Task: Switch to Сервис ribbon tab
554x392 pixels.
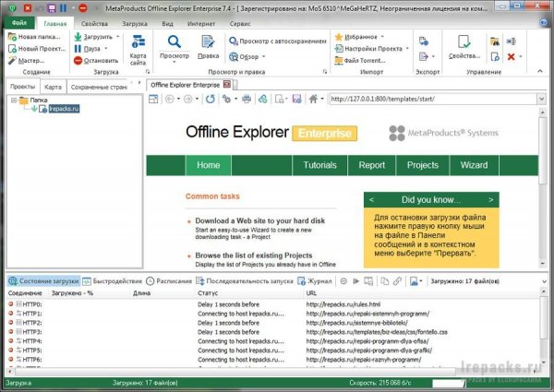Action: (240, 24)
